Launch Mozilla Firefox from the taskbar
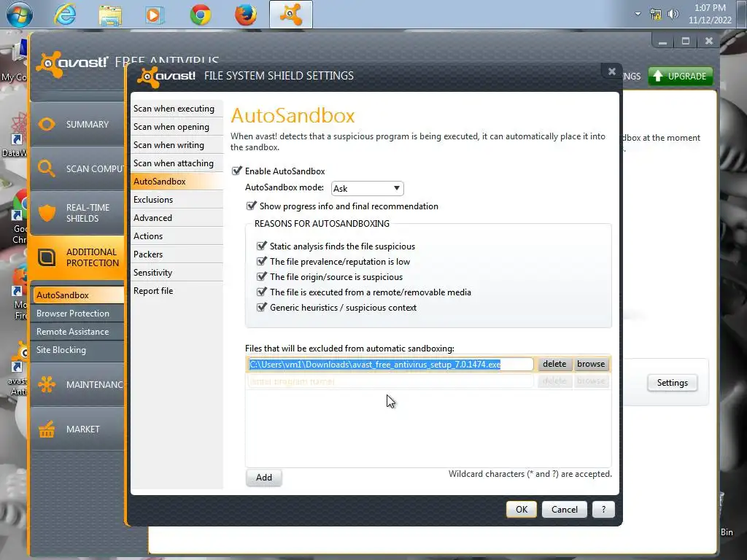Image resolution: width=747 pixels, height=560 pixels. coord(246,15)
